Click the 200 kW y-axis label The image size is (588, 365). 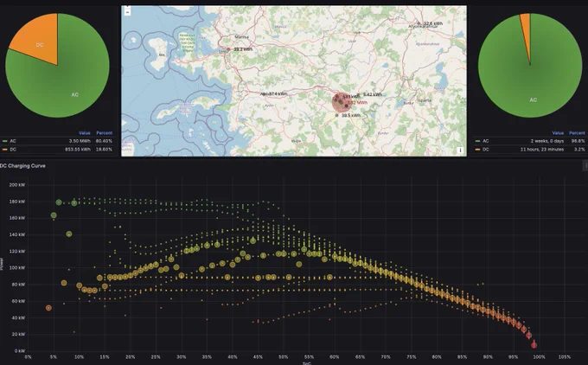(x=17, y=185)
